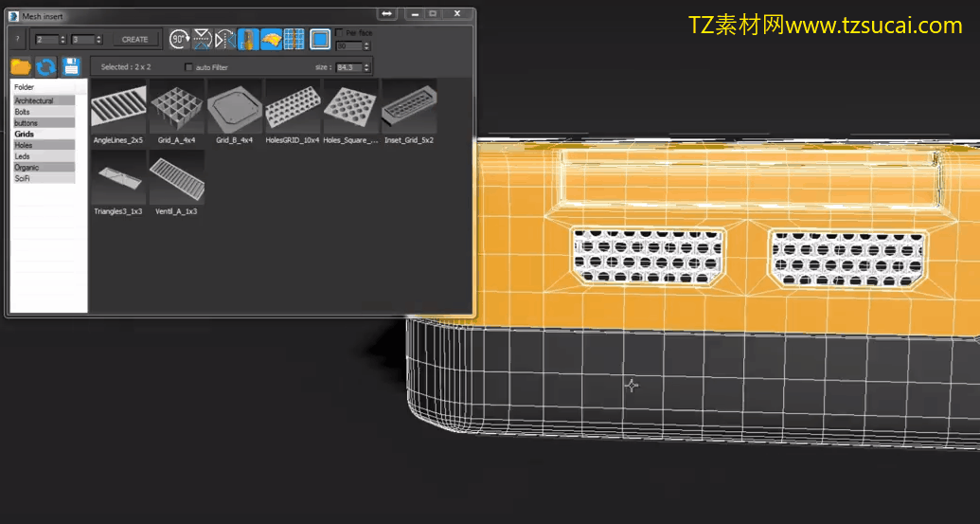Click the blue grid split icon
The image size is (980, 524).
point(294,39)
